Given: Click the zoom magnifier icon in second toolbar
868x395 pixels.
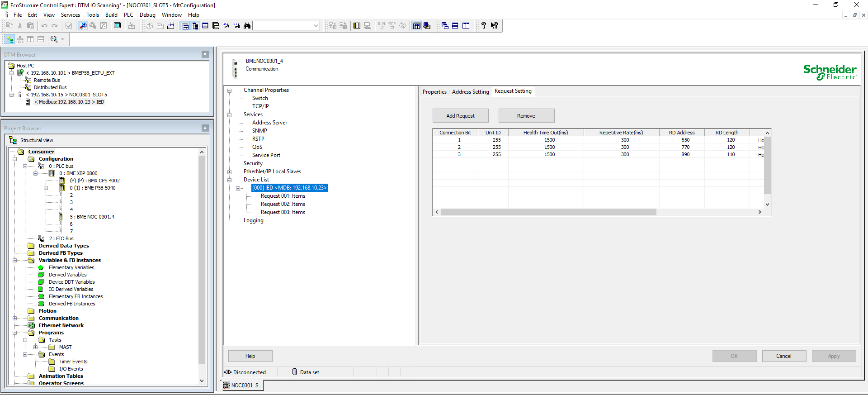Looking at the screenshot, I should click(x=54, y=39).
